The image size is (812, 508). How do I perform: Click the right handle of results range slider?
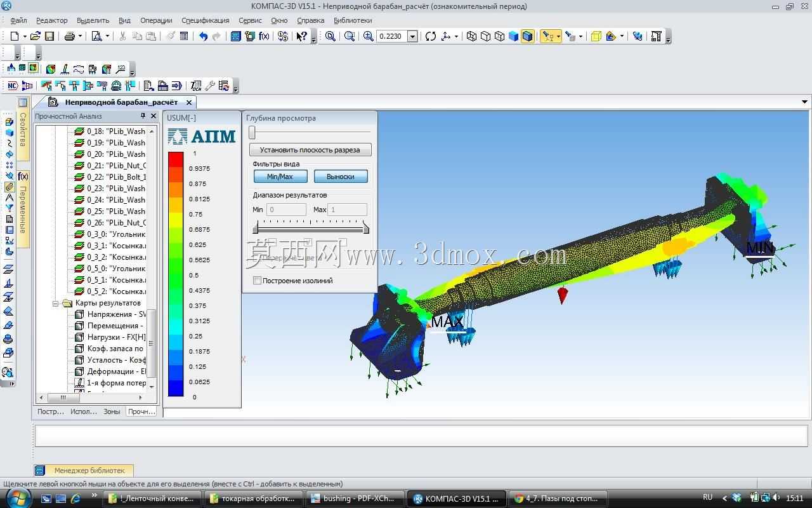(x=366, y=229)
